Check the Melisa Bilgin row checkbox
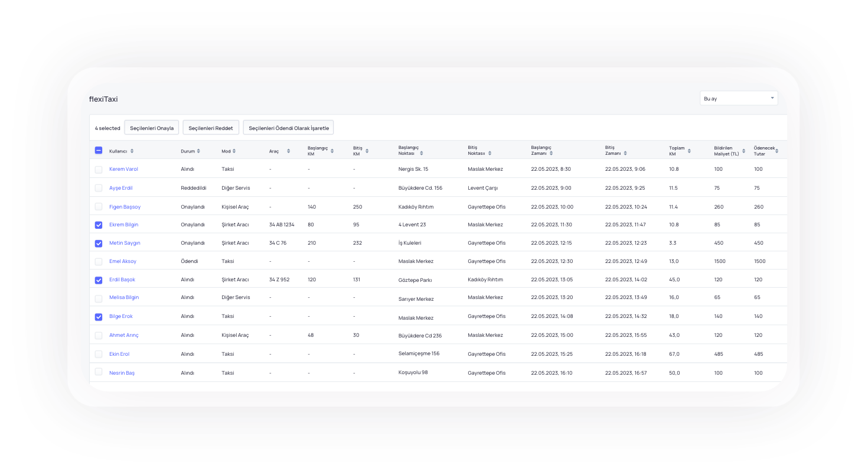Screen dimensions: 868x474 [99, 298]
